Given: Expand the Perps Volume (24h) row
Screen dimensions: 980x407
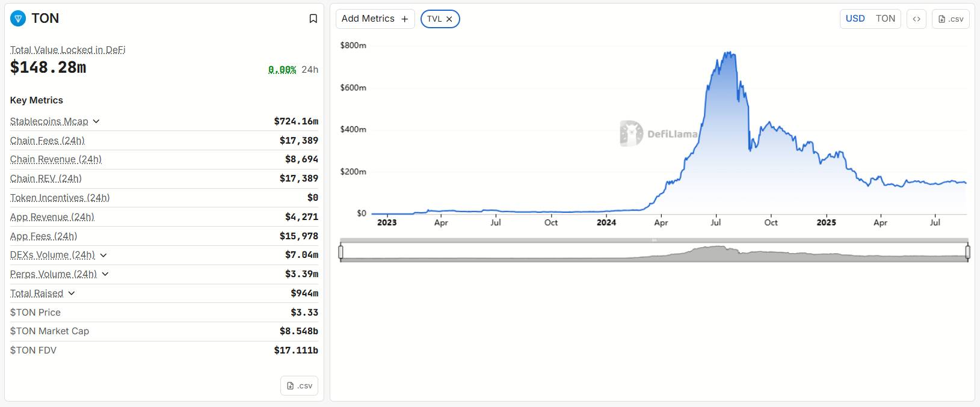Looking at the screenshot, I should click(x=105, y=274).
